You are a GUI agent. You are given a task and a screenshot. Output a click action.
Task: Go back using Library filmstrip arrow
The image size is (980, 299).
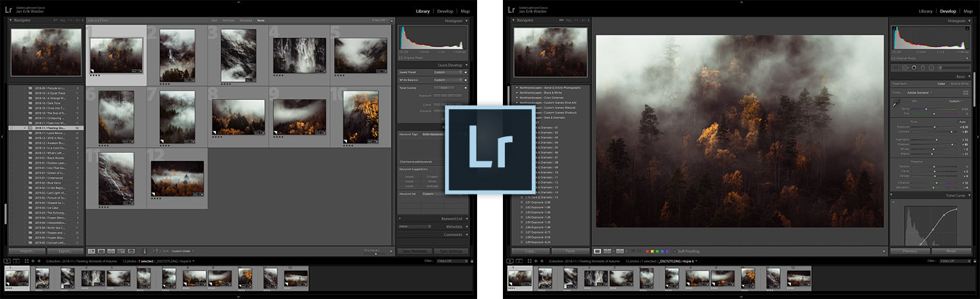pyautogui.click(x=33, y=261)
